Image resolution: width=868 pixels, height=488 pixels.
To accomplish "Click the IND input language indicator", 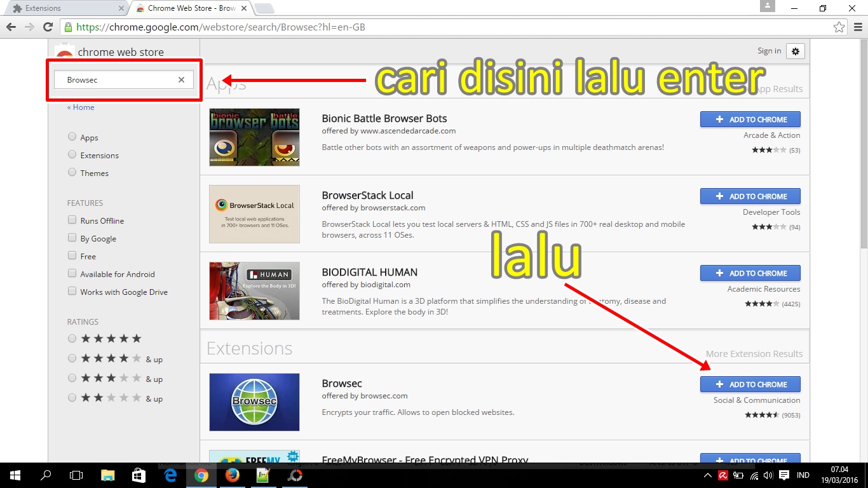I will pyautogui.click(x=803, y=475).
